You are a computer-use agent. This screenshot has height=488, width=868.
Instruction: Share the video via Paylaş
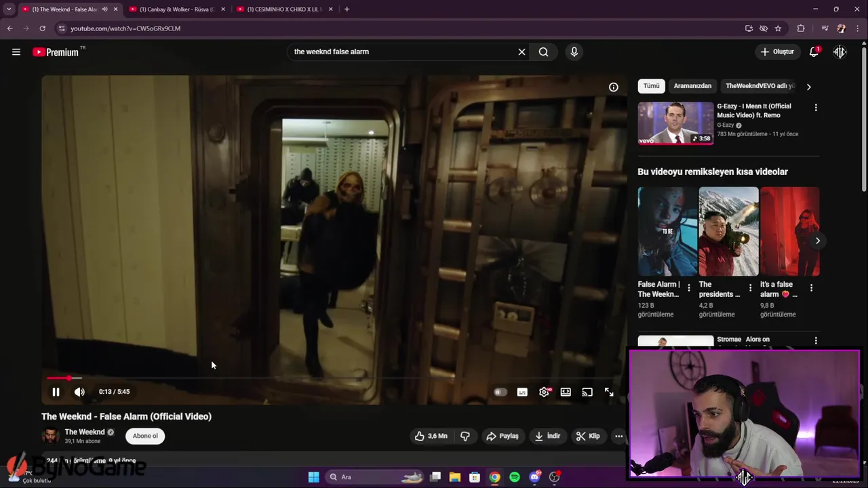click(x=502, y=436)
